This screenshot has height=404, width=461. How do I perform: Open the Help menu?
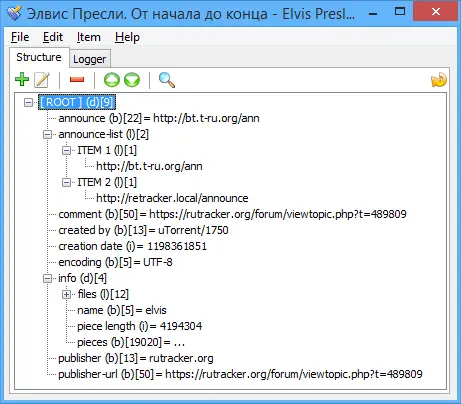[x=127, y=37]
